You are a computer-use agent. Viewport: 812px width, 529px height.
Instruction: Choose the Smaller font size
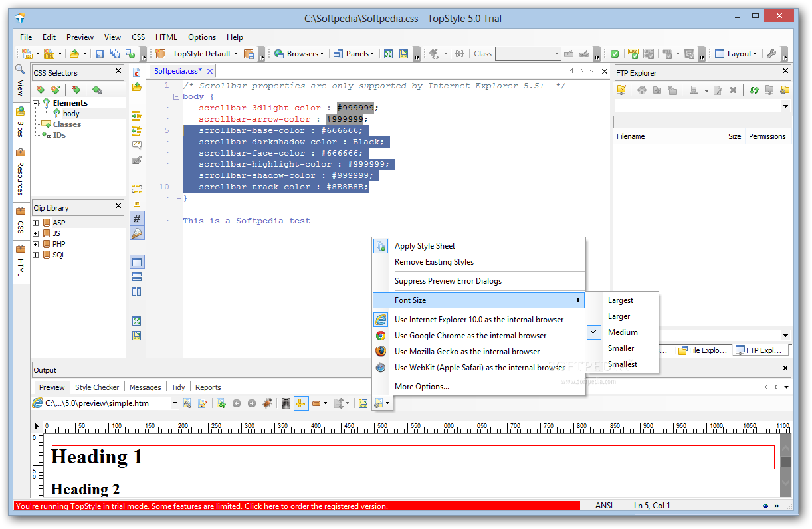(x=622, y=348)
